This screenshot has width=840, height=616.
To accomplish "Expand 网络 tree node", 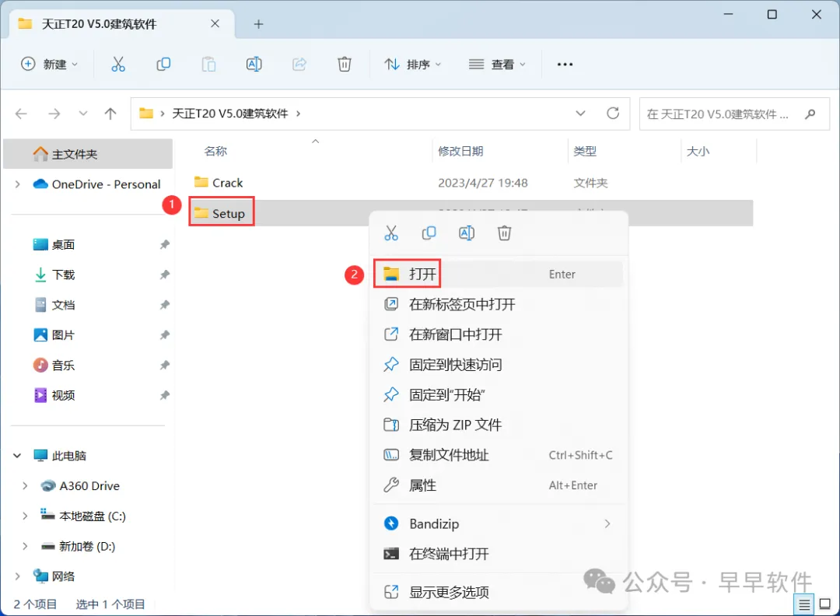I will pos(17,576).
